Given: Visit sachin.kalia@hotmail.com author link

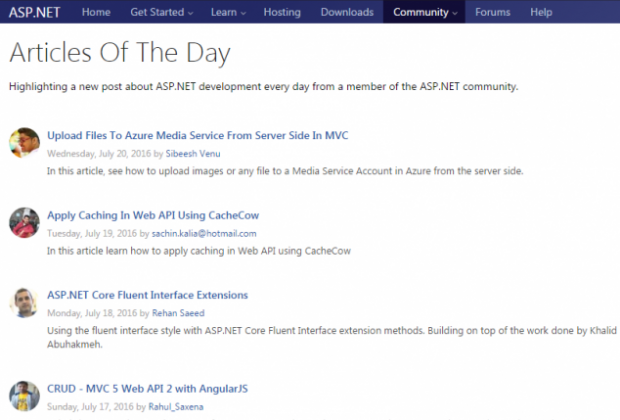Looking at the screenshot, I should click(204, 234).
